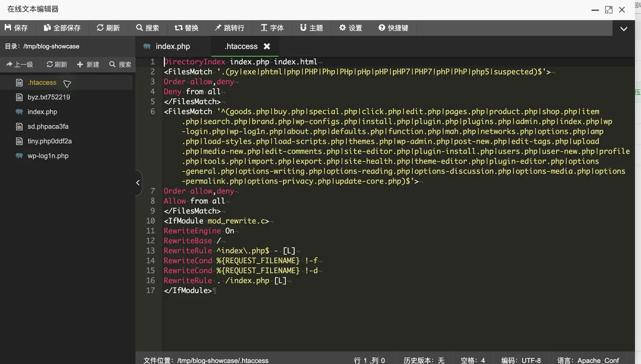The width and height of the screenshot is (641, 364).
Task: Click the document icon beside tiny.php0ddf2a
Action: tap(19, 141)
